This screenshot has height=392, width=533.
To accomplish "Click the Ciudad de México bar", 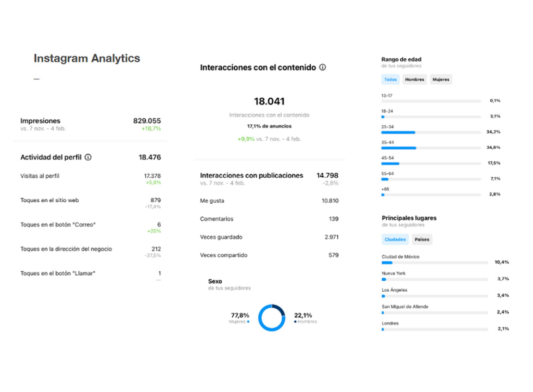I will click(435, 263).
